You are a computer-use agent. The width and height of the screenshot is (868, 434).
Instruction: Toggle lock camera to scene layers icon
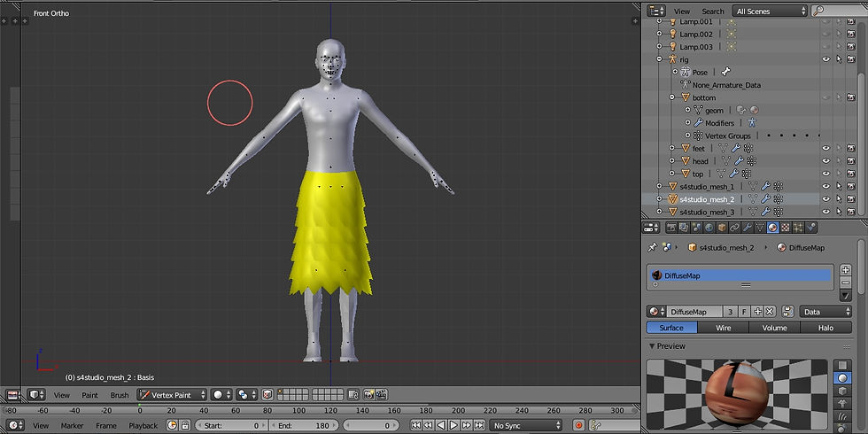[353, 395]
